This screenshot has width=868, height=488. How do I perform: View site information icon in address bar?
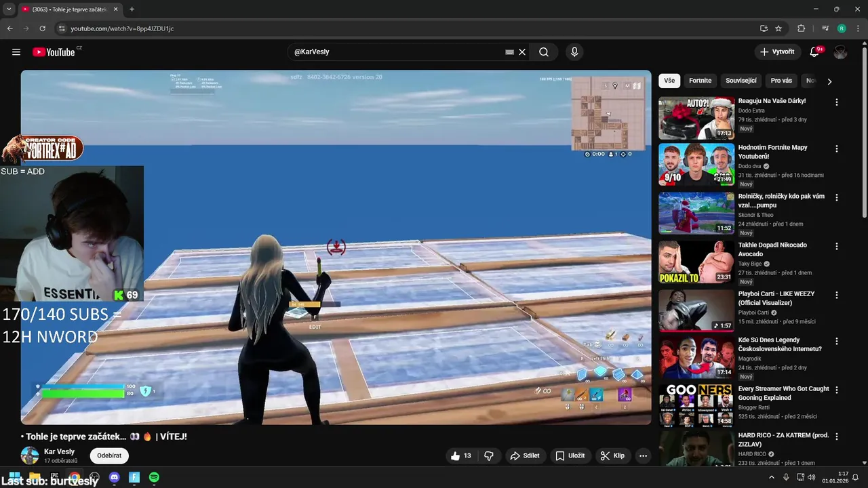pyautogui.click(x=61, y=28)
